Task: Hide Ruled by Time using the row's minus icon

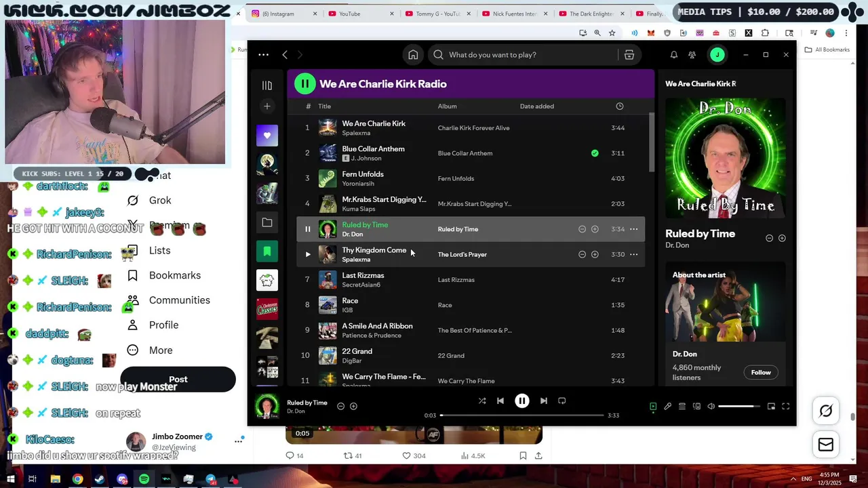Action: click(x=582, y=229)
